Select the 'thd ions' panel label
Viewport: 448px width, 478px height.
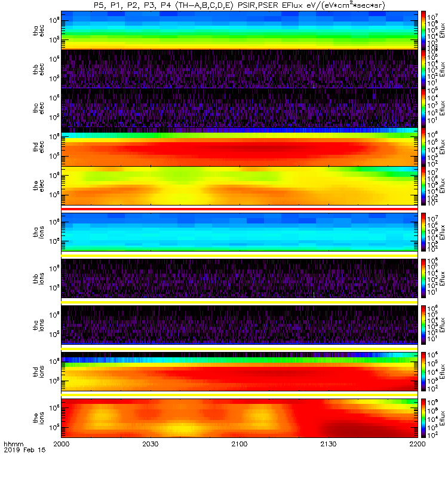(39, 372)
